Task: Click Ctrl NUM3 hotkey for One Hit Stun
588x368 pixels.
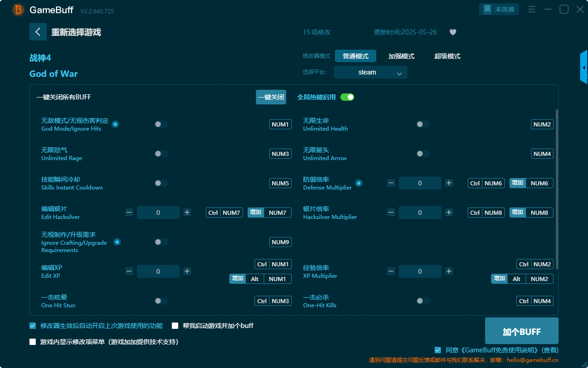Action: click(273, 301)
